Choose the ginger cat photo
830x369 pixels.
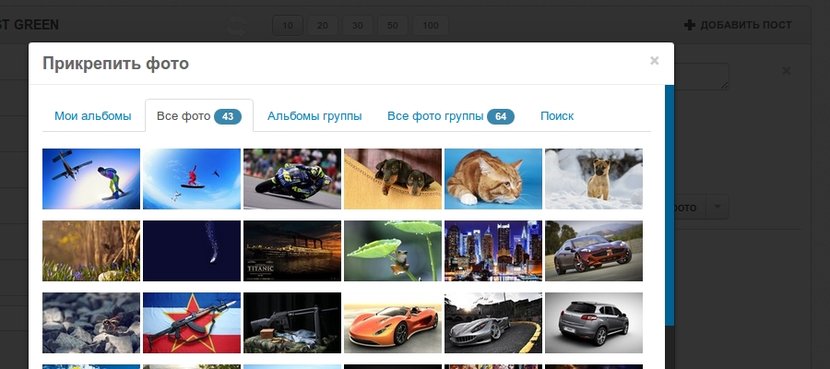(x=493, y=179)
